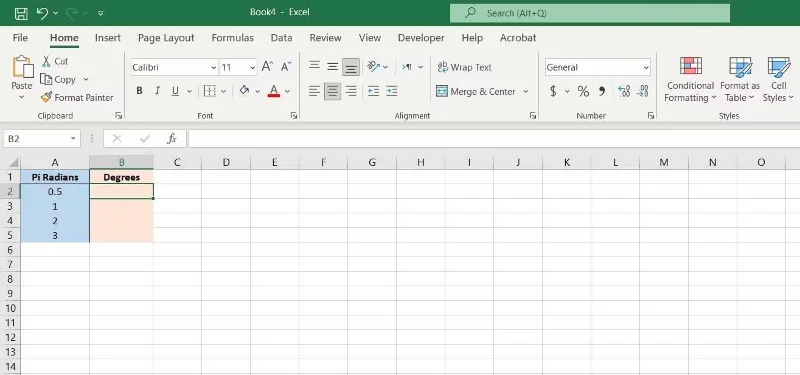This screenshot has width=800, height=375.
Task: Open Conditional Formatting menu
Action: coord(690,80)
